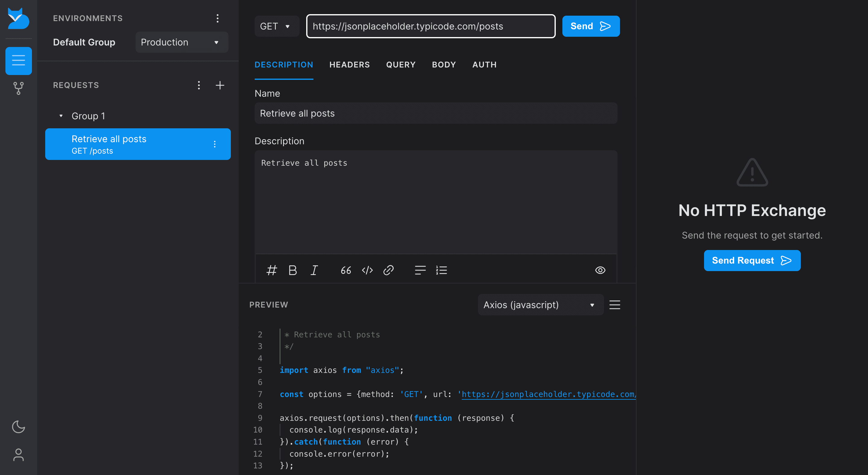
Task: Apply italic formatting in description
Action: [314, 270]
